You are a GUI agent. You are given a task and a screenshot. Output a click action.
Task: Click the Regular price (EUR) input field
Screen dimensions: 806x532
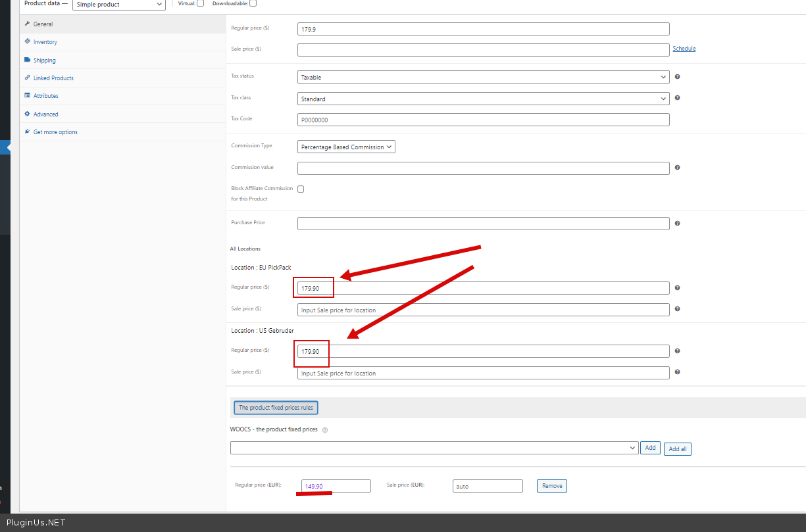click(336, 486)
